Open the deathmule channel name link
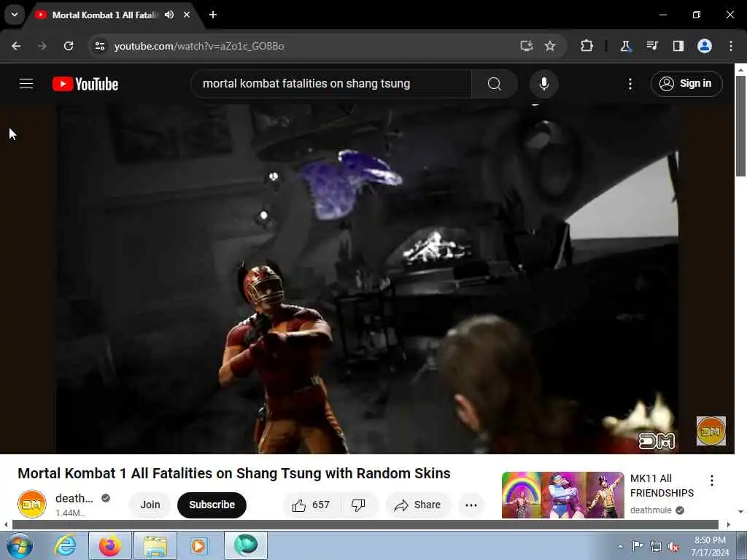This screenshot has width=747, height=560. pyautogui.click(x=74, y=498)
